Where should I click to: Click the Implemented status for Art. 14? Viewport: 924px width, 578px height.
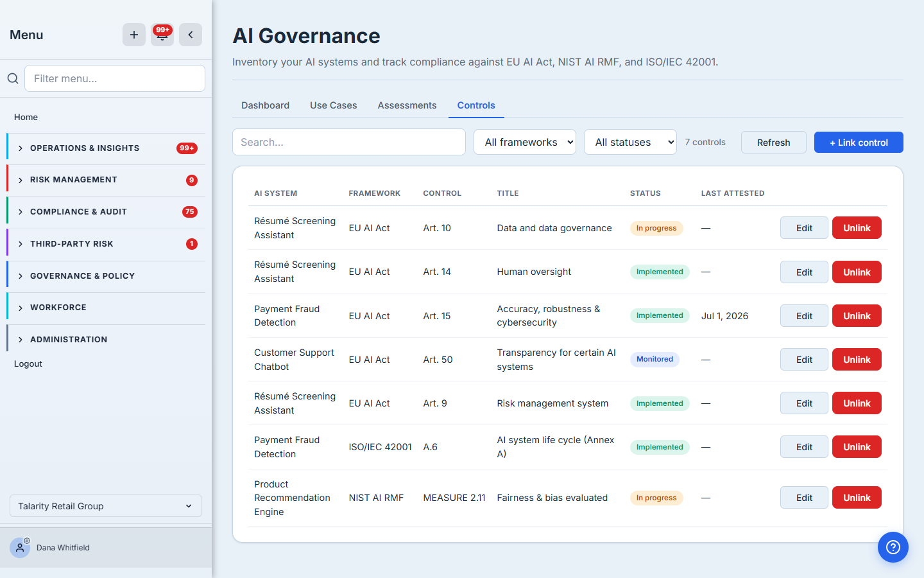(660, 272)
